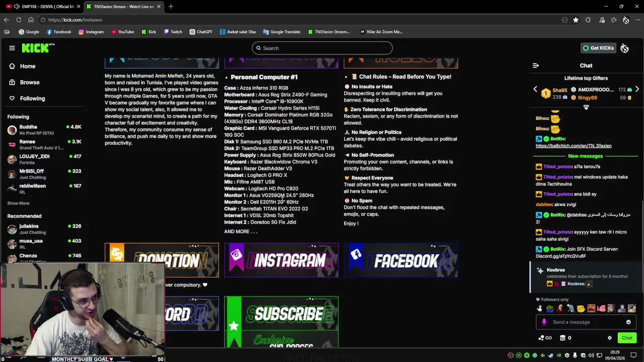The height and width of the screenshot is (362, 644).
Task: Click the New messages indicator in chat
Action: pyautogui.click(x=585, y=156)
